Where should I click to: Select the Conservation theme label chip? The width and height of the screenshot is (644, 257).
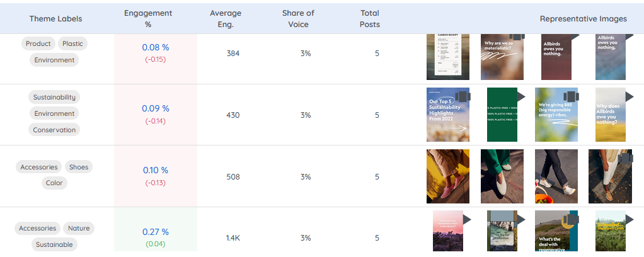point(54,130)
